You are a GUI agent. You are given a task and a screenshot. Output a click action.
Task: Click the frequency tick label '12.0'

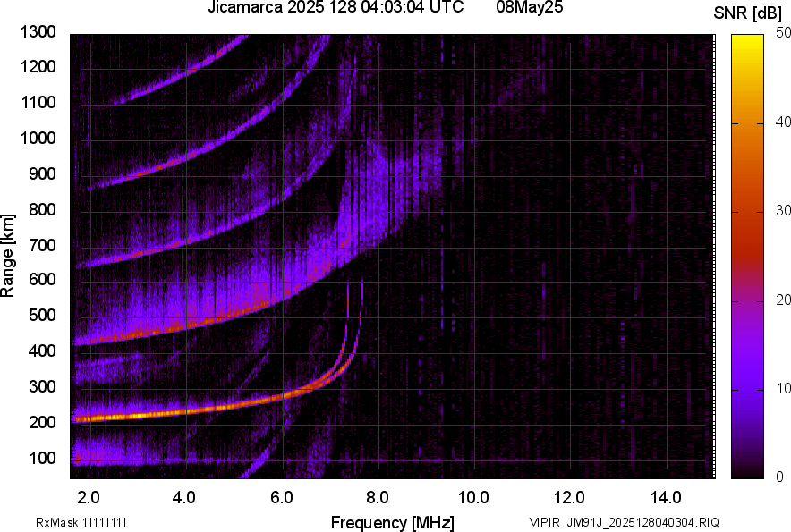coord(569,498)
